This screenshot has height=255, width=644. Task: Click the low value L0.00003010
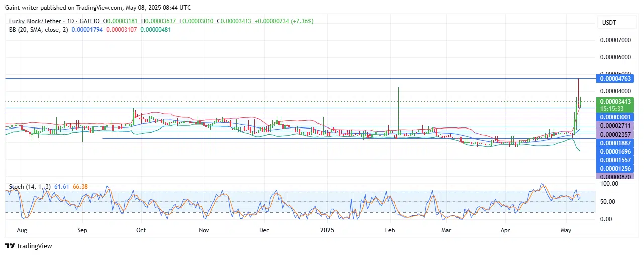pyautogui.click(x=198, y=22)
